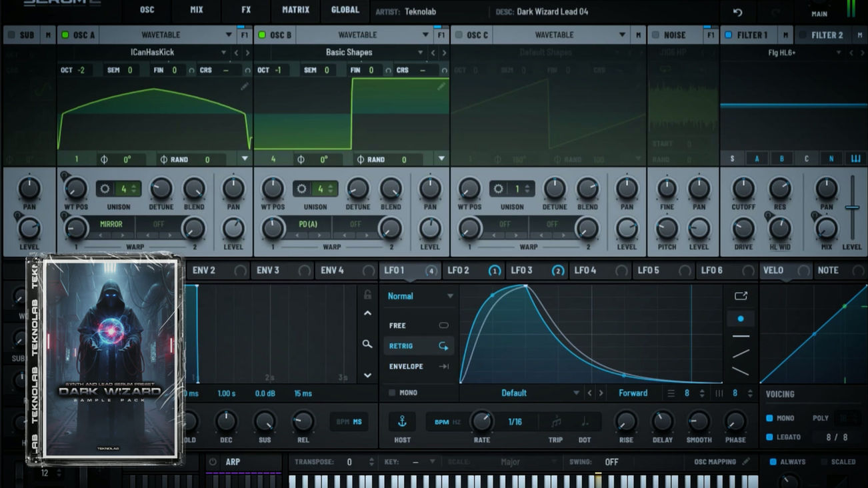Disable OSC B enable switch
The image size is (868, 488).
point(262,35)
